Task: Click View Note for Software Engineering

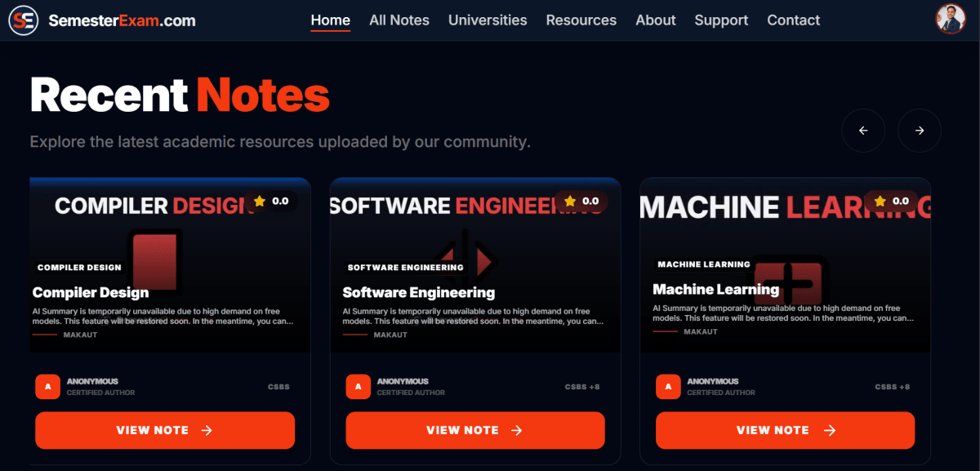Action: click(475, 430)
